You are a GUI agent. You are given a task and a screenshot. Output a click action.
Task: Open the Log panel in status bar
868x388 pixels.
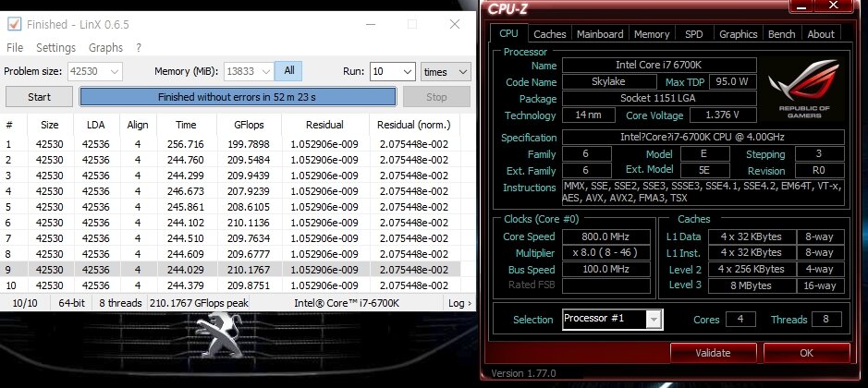[459, 303]
